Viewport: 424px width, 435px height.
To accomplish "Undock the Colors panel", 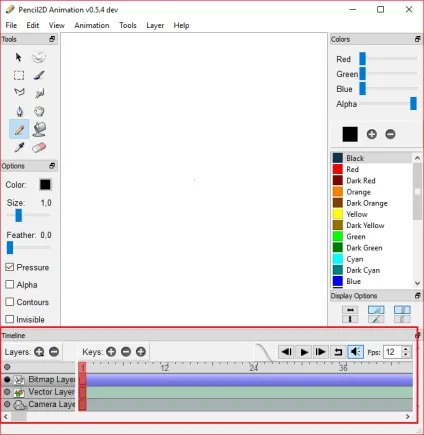I will point(417,39).
